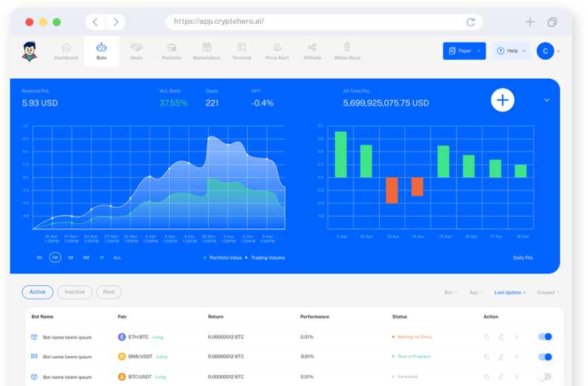Image resolution: width=588 pixels, height=386 pixels.
Task: Open the Paper mode dropdown
Action: [x=464, y=51]
